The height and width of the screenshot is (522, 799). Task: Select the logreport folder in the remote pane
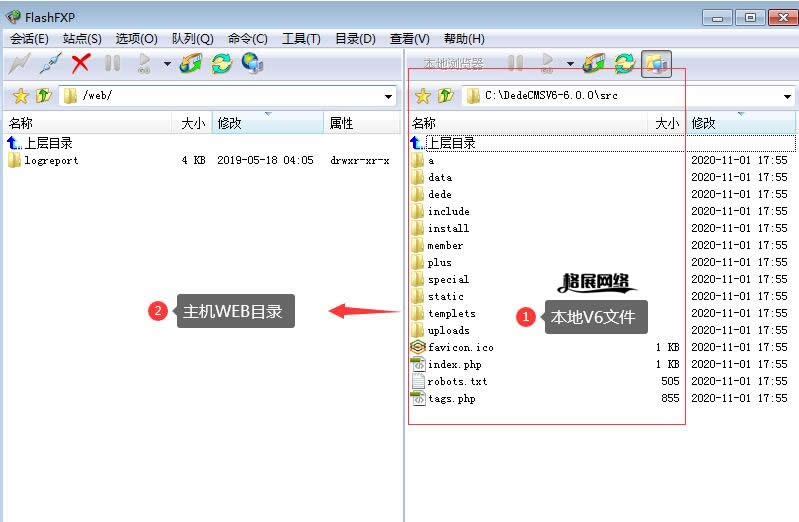coord(51,160)
